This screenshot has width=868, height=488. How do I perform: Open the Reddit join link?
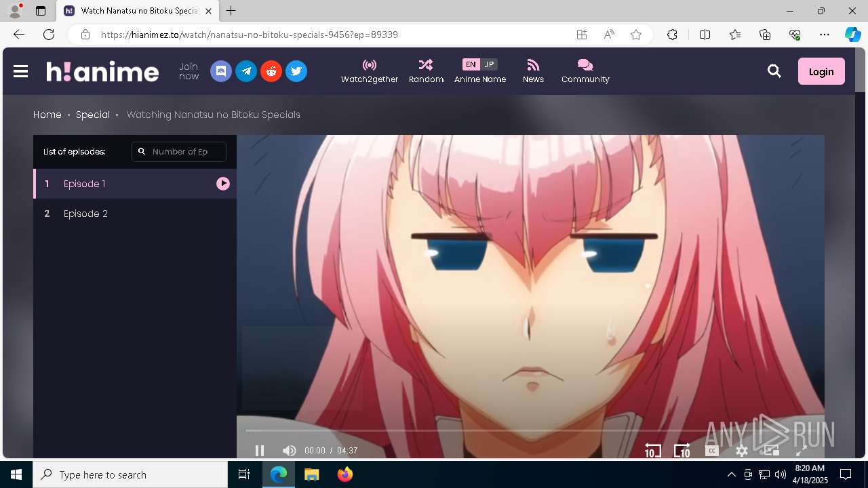pyautogui.click(x=271, y=71)
